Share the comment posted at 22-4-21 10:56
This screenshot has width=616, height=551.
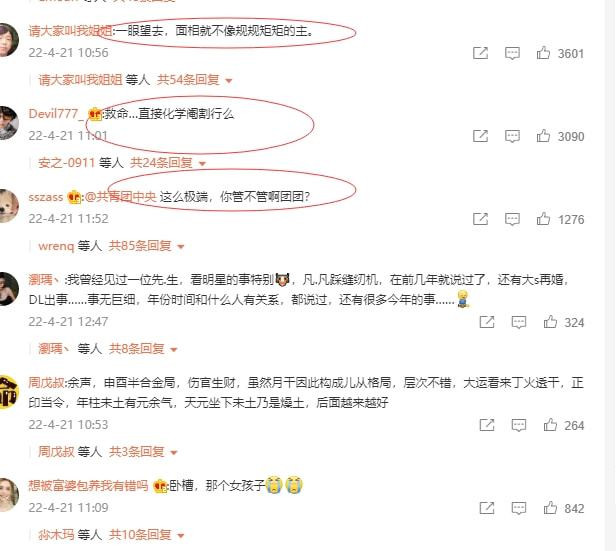point(480,53)
